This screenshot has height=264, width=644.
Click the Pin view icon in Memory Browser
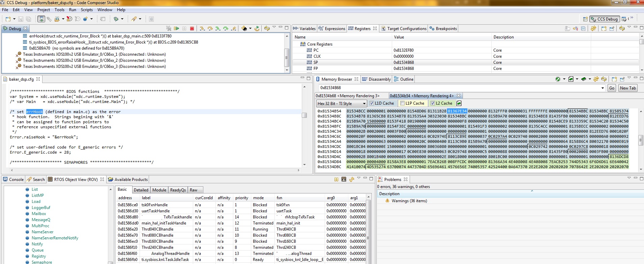pyautogui.click(x=622, y=79)
